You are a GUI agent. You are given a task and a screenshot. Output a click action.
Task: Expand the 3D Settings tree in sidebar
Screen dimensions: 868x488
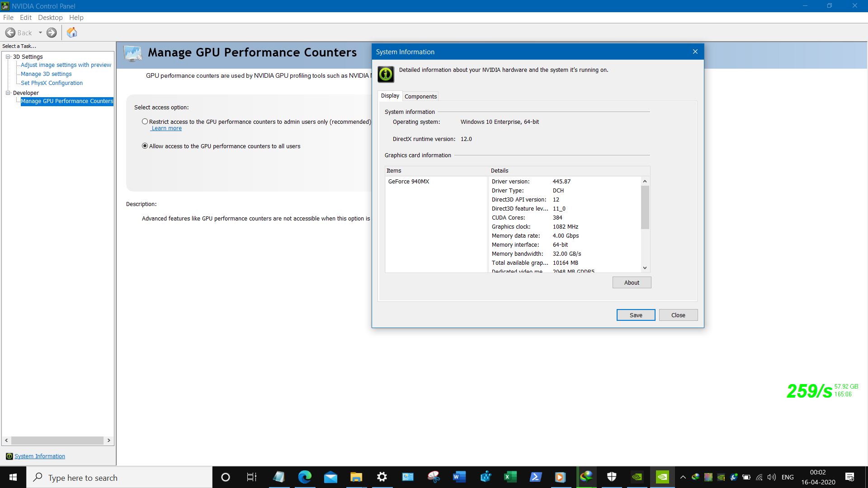click(x=8, y=56)
